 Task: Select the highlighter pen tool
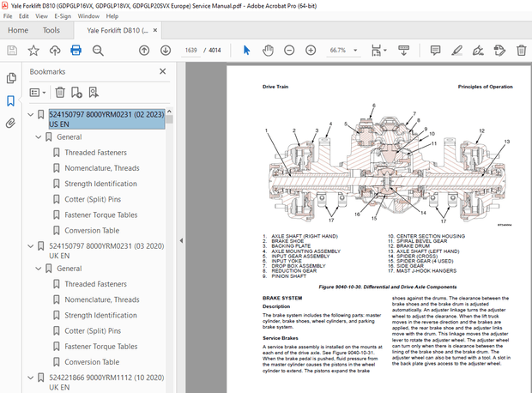coord(457,51)
